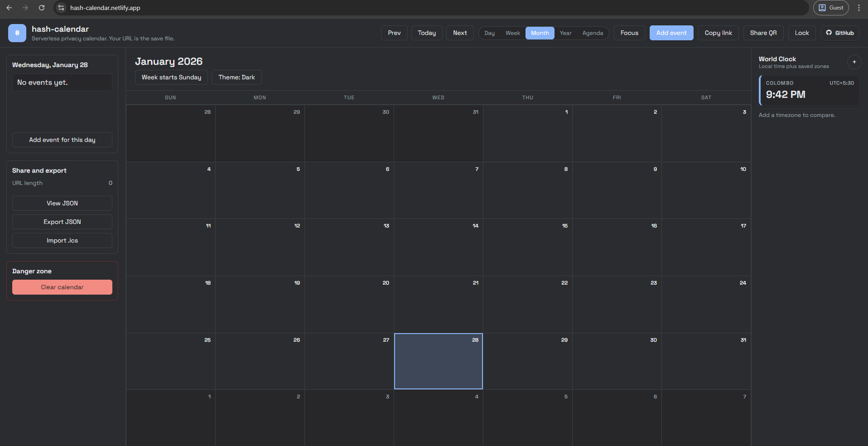The image size is (868, 446).
Task: Select January 10 Saturday cell
Action: pos(706,190)
